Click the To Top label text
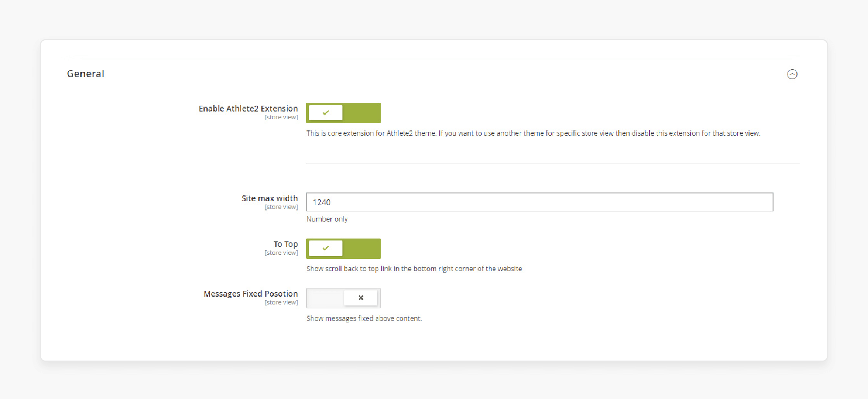Viewport: 868px width, 399px height. click(x=286, y=244)
